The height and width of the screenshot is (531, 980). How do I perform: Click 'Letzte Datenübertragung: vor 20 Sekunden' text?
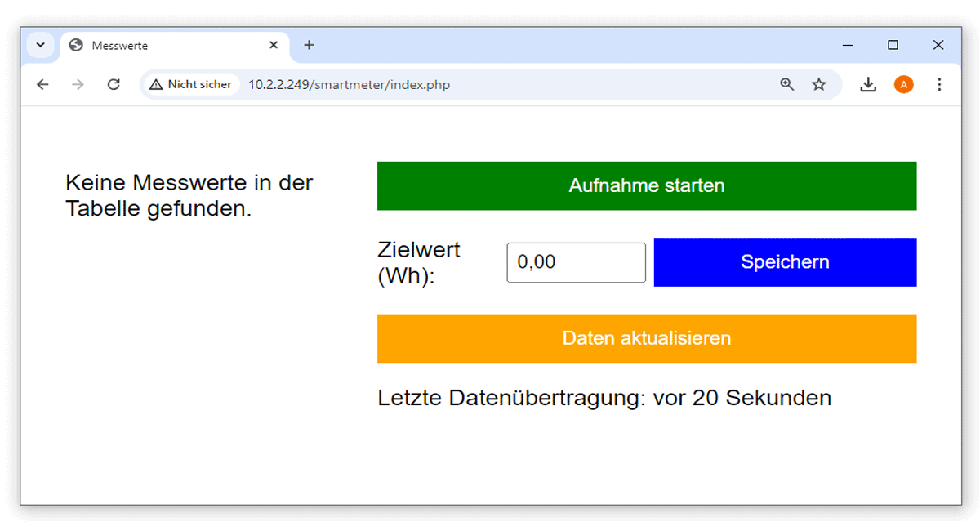click(604, 398)
